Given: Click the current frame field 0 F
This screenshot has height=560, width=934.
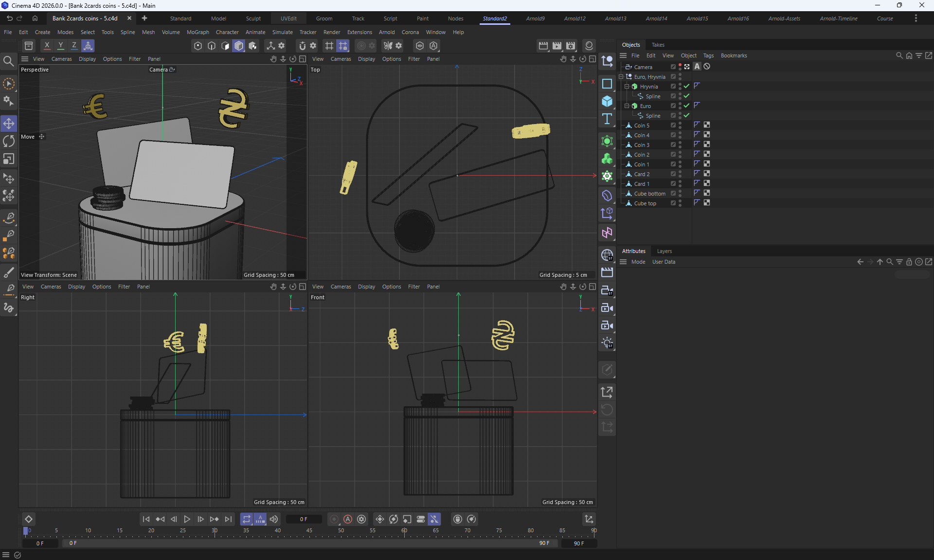Looking at the screenshot, I should click(x=304, y=519).
